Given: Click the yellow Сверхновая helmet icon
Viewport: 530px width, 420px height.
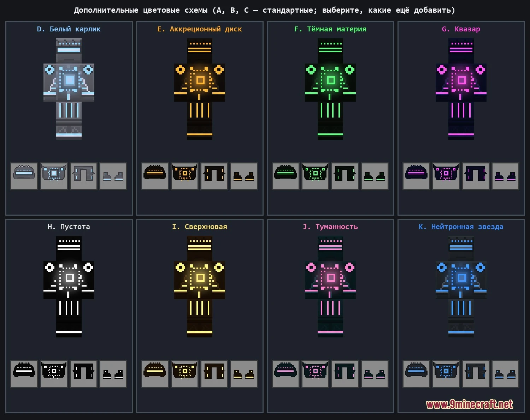Looking at the screenshot, I should (155, 374).
